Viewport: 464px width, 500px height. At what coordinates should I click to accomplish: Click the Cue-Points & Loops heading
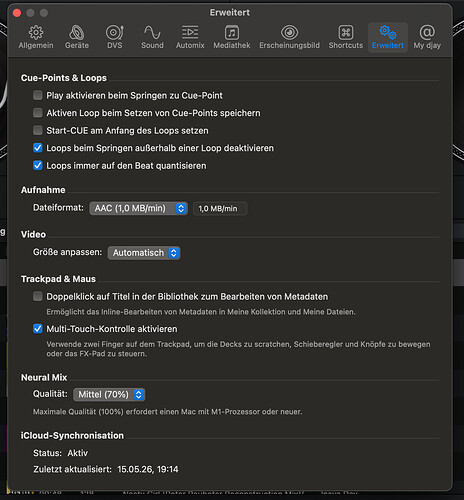64,78
